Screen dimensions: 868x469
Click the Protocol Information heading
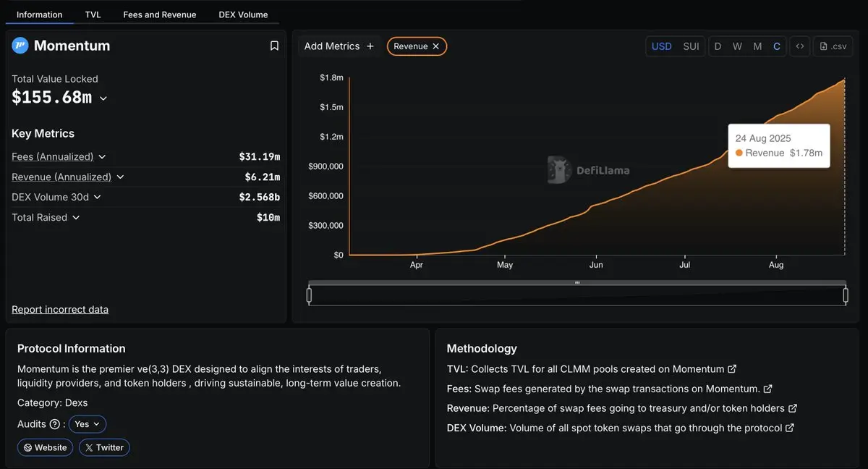72,349
